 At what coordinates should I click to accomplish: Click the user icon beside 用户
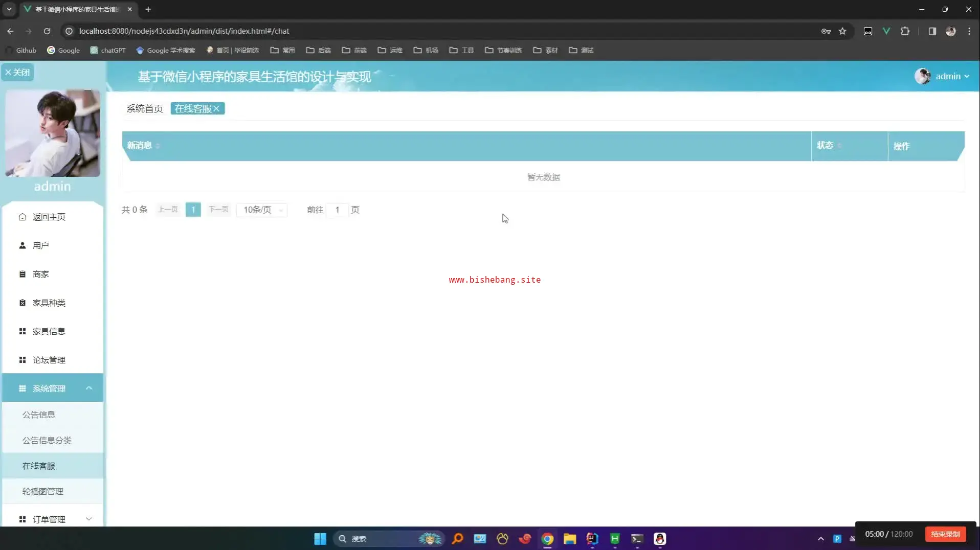coord(23,245)
